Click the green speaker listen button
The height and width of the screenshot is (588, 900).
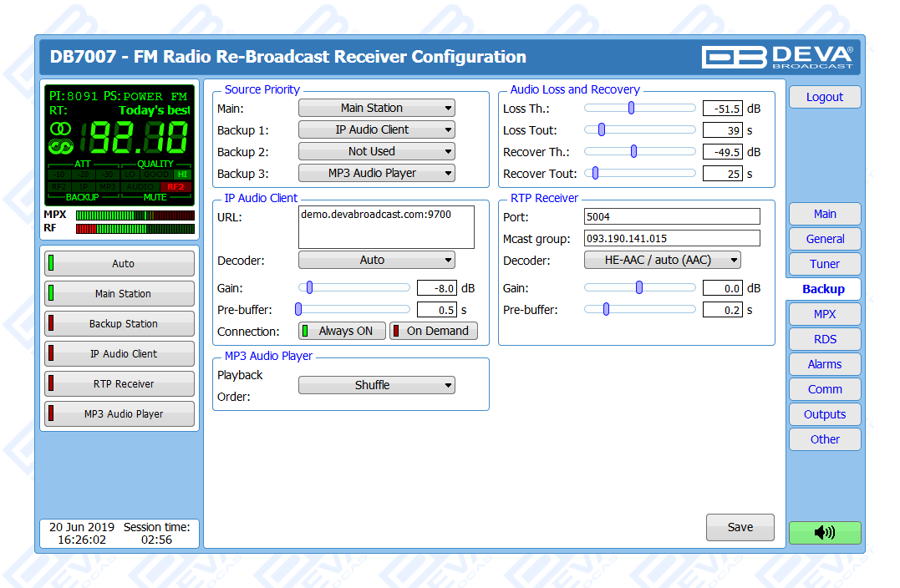(x=824, y=533)
